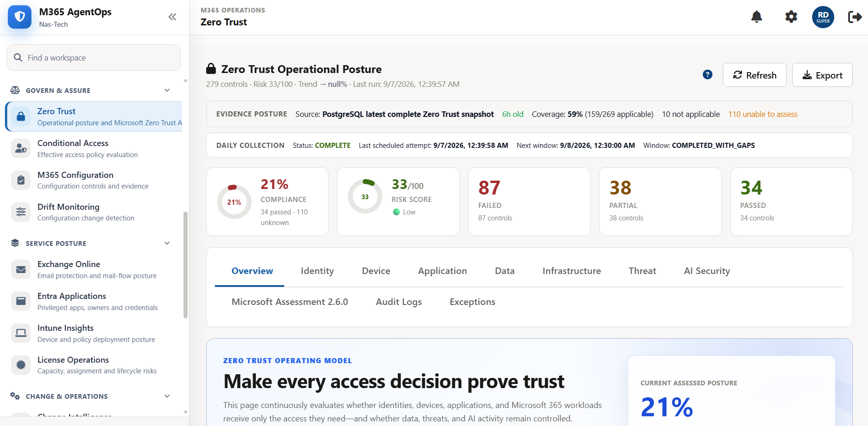Open the Data tab
The image size is (868, 426).
coord(505,271)
